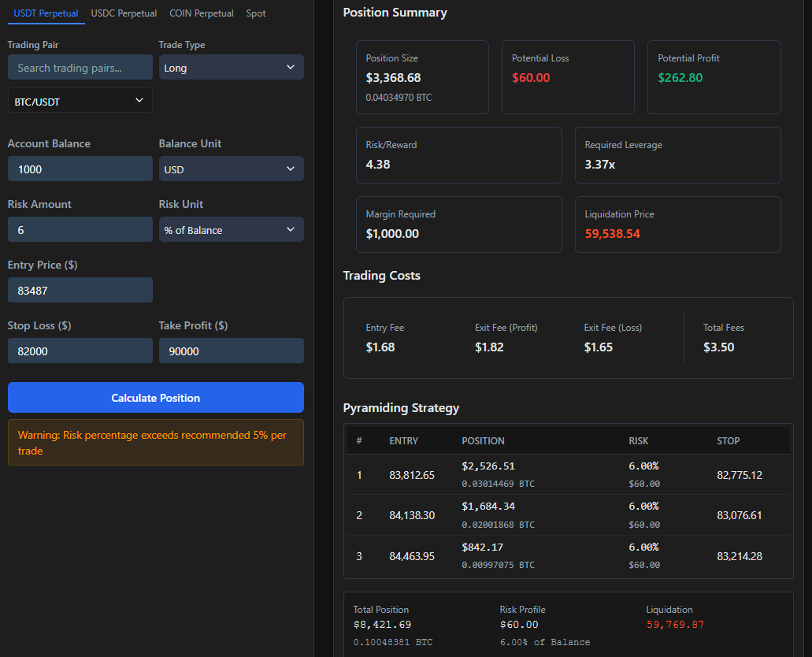The image size is (812, 657).
Task: Click the Exit Fee (Profit) value $1.82
Action: [x=489, y=347]
